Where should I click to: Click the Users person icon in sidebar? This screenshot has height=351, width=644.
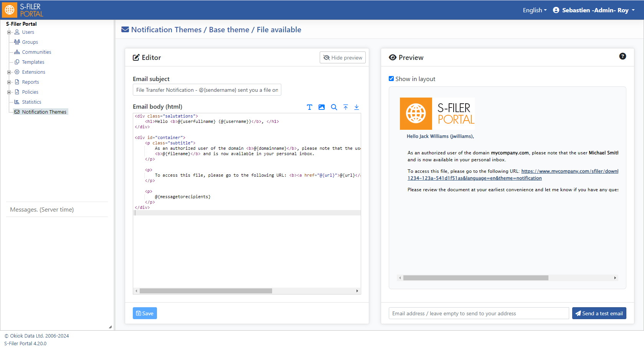pos(17,32)
